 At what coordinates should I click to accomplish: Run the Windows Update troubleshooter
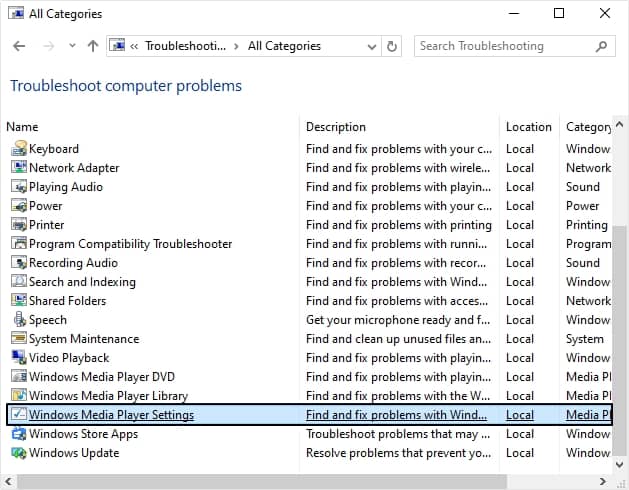coord(74,453)
